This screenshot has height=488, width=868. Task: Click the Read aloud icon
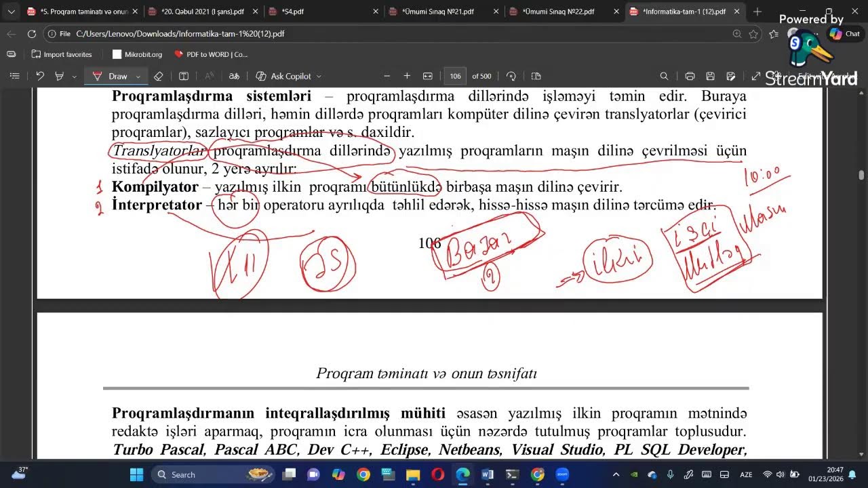[209, 76]
